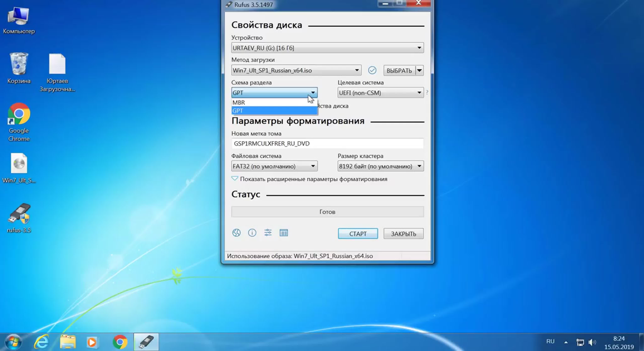Open Chrome from the taskbar
The height and width of the screenshot is (351, 644).
pos(120,342)
